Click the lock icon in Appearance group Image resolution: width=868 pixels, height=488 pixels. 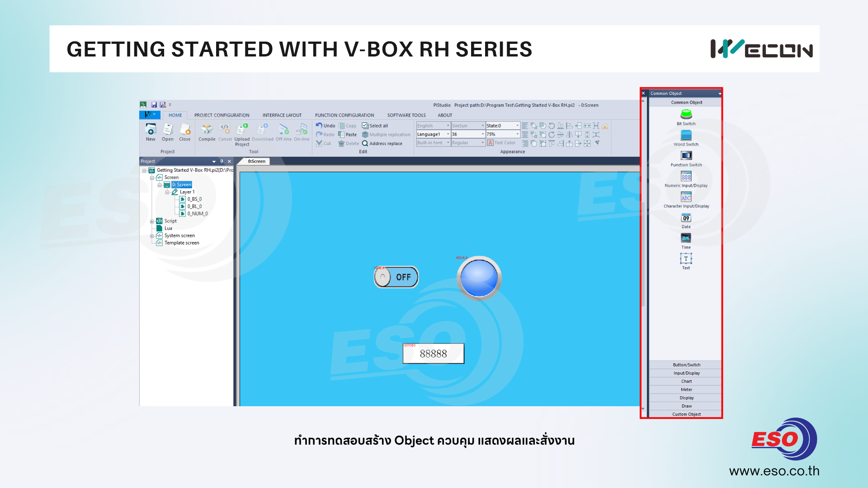605,126
